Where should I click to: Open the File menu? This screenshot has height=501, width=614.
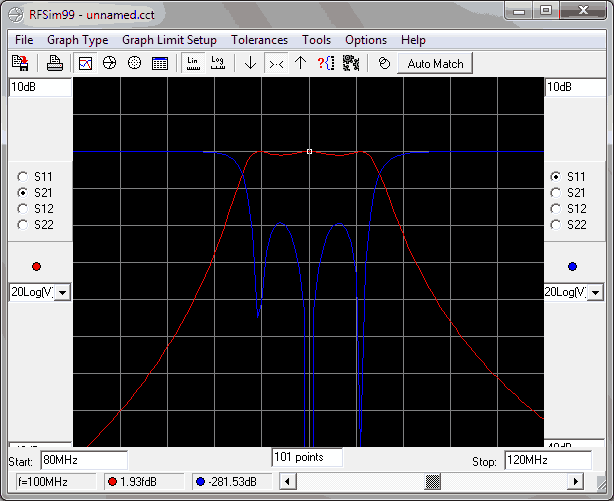[24, 40]
